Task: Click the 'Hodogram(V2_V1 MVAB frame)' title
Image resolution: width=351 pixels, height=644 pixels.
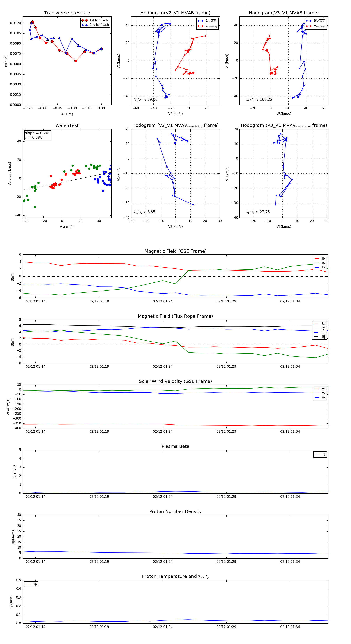Action: [x=175, y=13]
